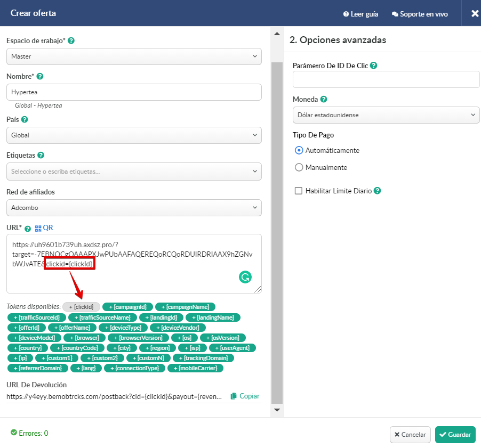Insert {trafficSourceId} token
The image size is (481, 448).
click(x=37, y=317)
